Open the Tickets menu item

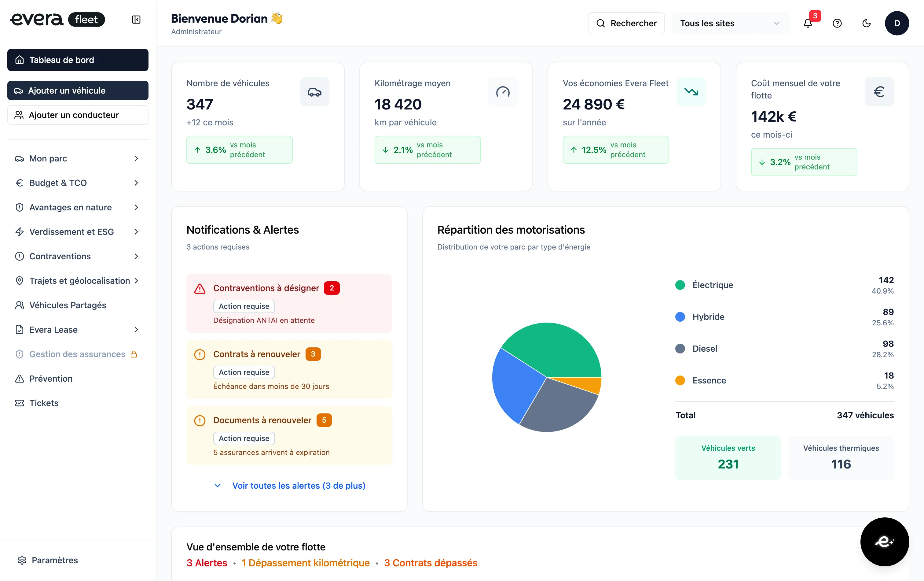[78, 403]
